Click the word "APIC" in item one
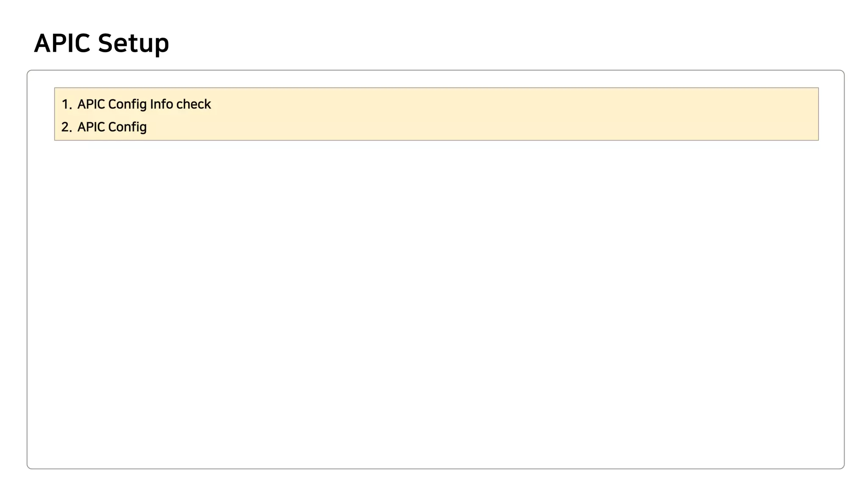The width and height of the screenshot is (868, 488). (x=91, y=104)
